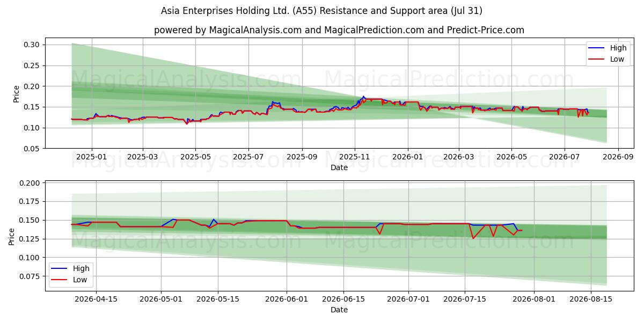The height and width of the screenshot is (322, 644).
Task: Click the 'Date' x-axis label of bottom chart
Action: (339, 310)
